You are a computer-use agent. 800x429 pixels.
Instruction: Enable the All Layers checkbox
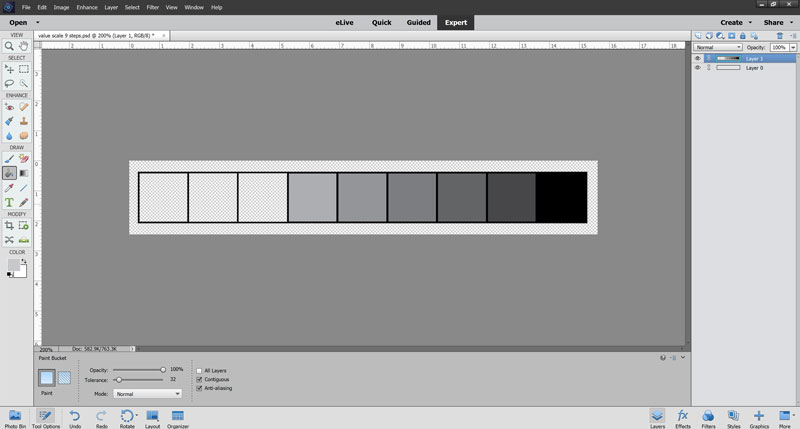tap(199, 371)
